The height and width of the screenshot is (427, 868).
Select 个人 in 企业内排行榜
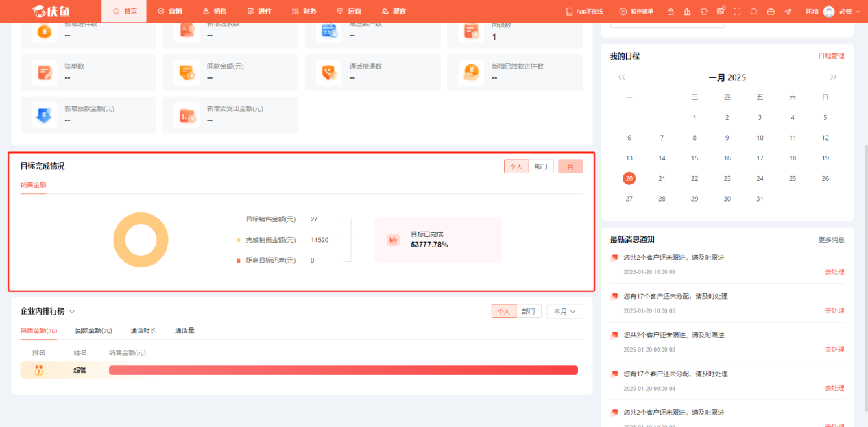coord(504,311)
